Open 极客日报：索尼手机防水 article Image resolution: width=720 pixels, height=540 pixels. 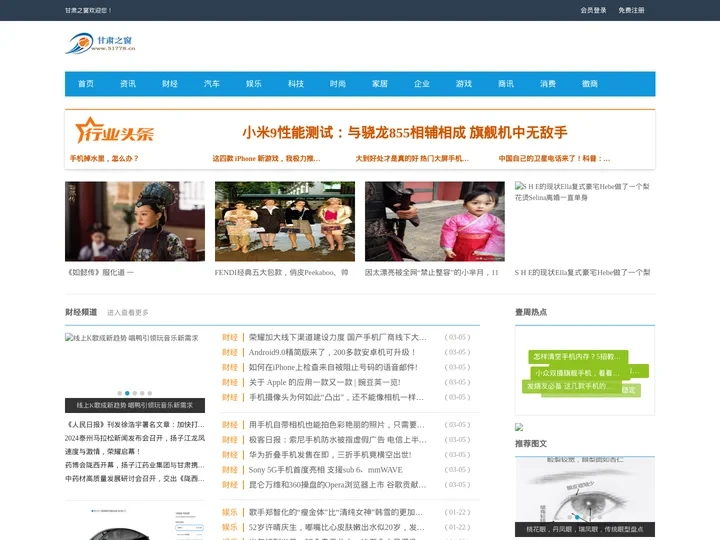[x=338, y=439]
